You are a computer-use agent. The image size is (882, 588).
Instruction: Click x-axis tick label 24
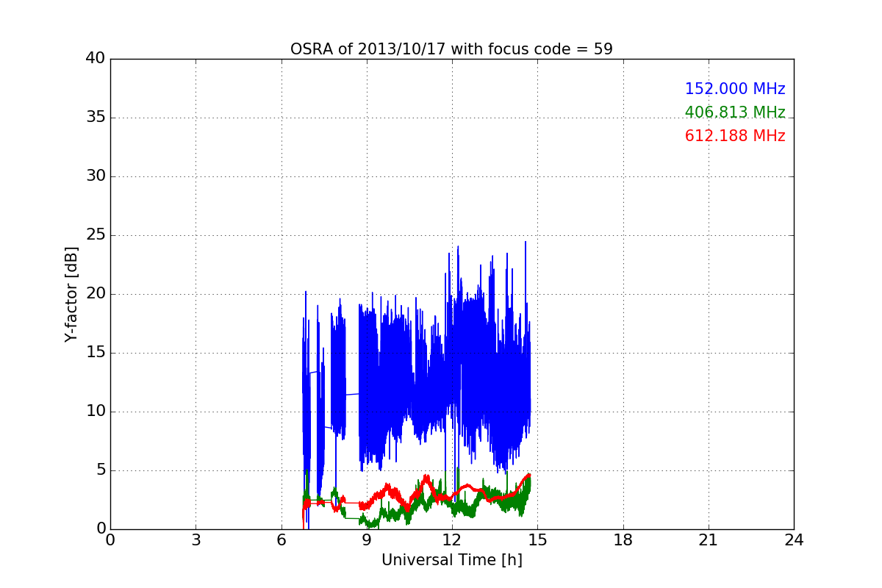tap(794, 540)
